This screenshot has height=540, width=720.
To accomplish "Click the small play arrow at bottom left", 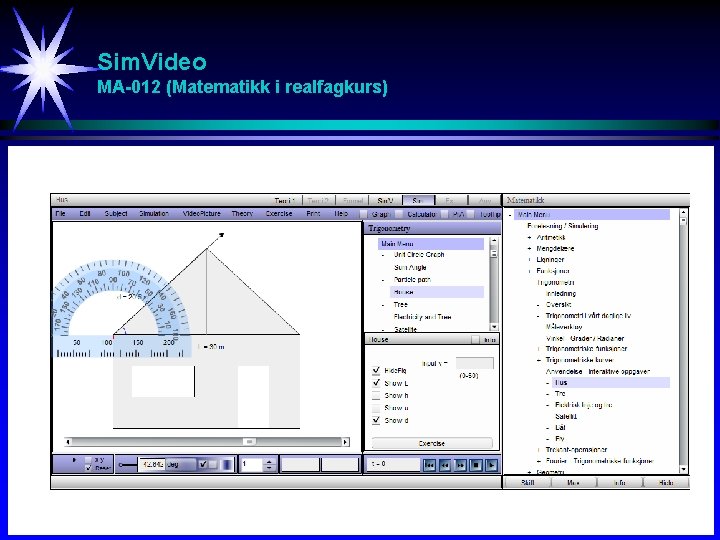I will [74, 460].
